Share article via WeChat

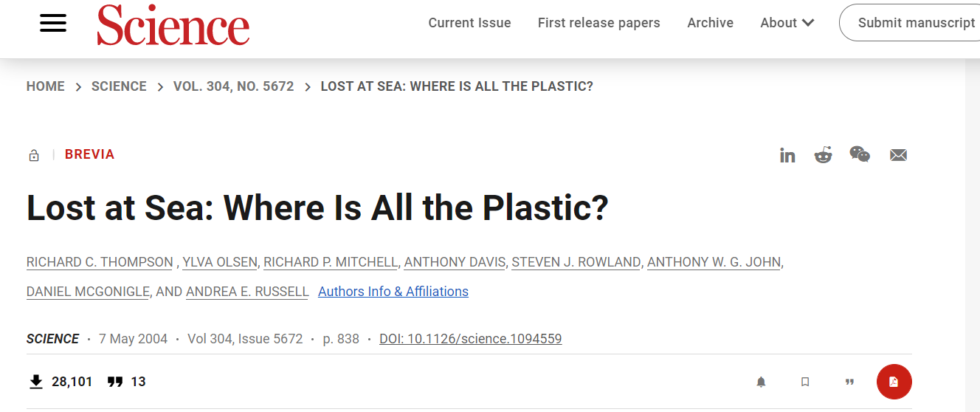[x=860, y=154]
